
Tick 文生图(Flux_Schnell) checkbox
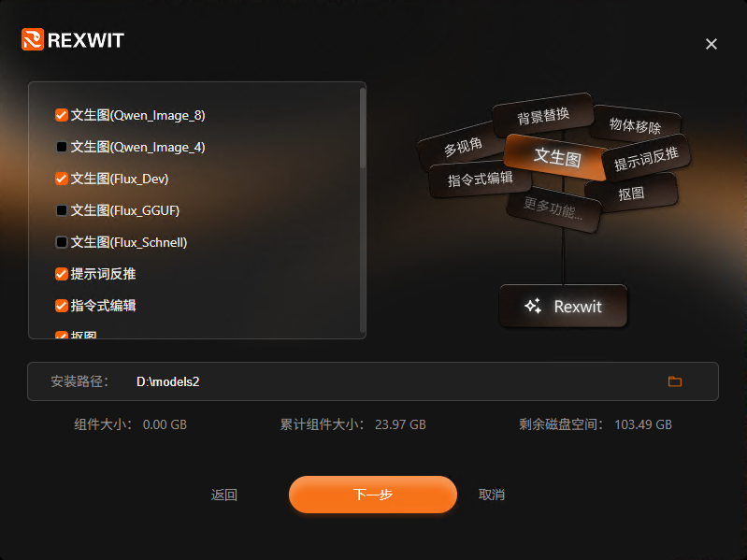tap(62, 242)
